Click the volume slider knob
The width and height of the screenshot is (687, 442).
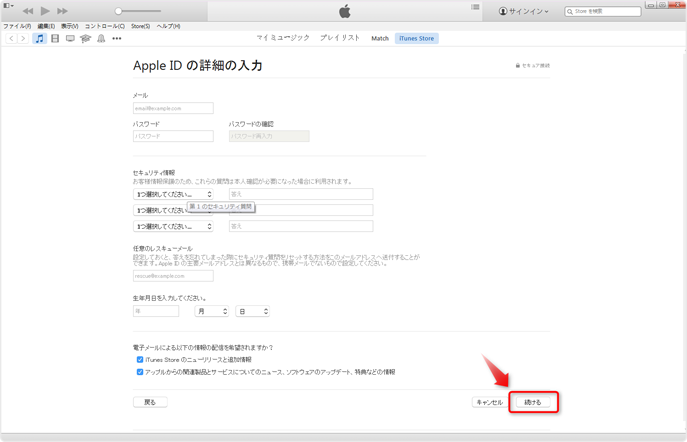coord(118,11)
